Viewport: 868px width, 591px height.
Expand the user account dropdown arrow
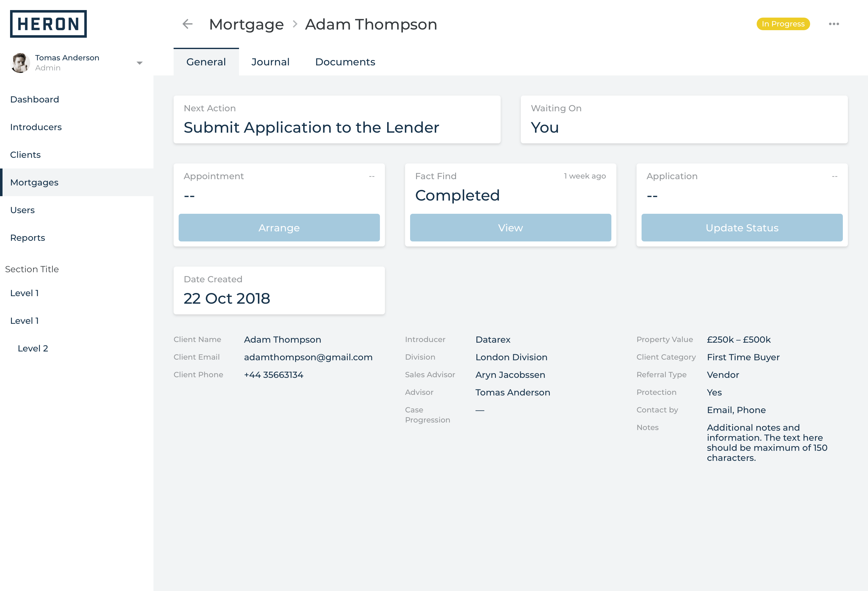click(140, 63)
